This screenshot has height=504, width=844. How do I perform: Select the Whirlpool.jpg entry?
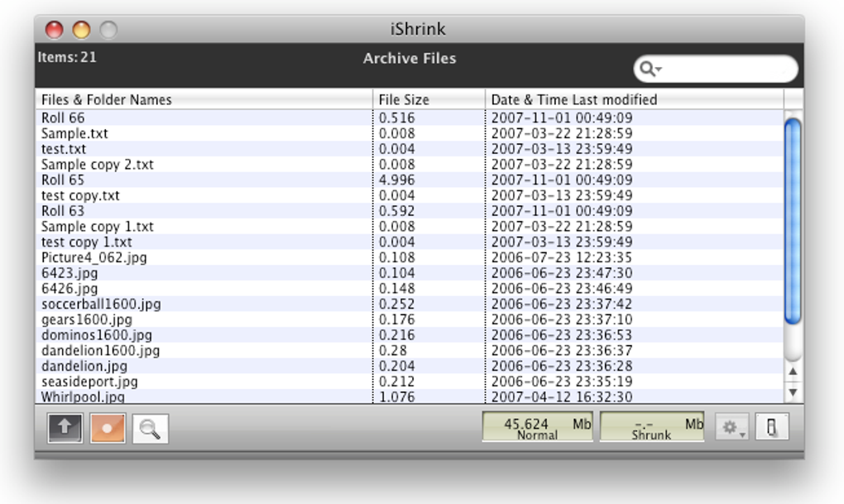pyautogui.click(x=410, y=397)
